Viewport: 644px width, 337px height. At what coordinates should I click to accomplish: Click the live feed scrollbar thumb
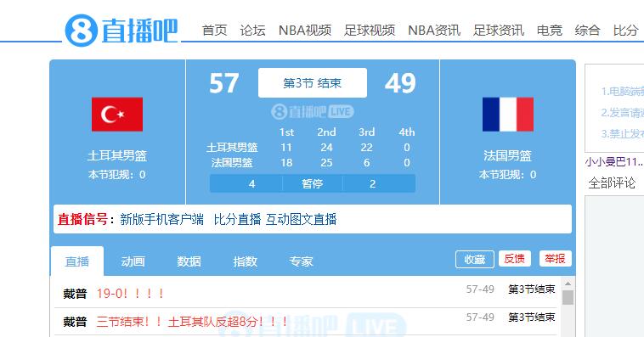tap(568, 298)
